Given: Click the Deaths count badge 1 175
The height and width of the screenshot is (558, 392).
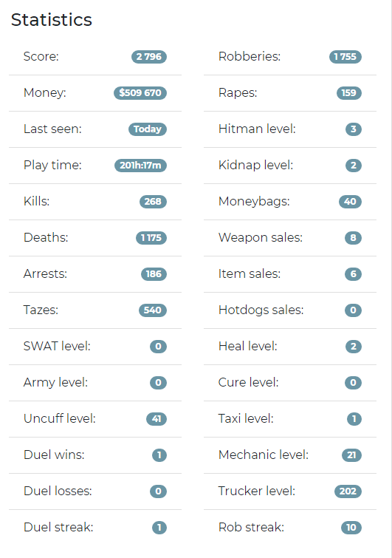Looking at the screenshot, I should pos(151,238).
